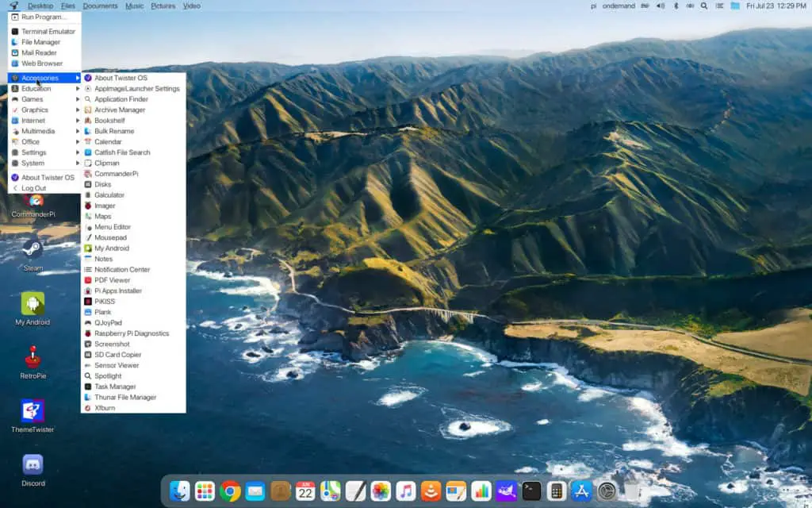Open Archive Manager in Accessories submenu

(x=133, y=110)
